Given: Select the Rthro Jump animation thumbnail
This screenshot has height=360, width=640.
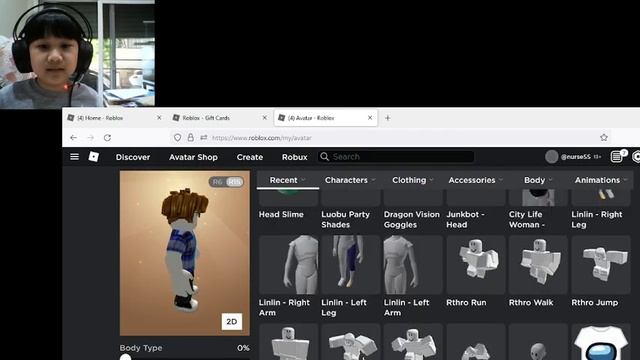Looking at the screenshot, I should pyautogui.click(x=601, y=264).
